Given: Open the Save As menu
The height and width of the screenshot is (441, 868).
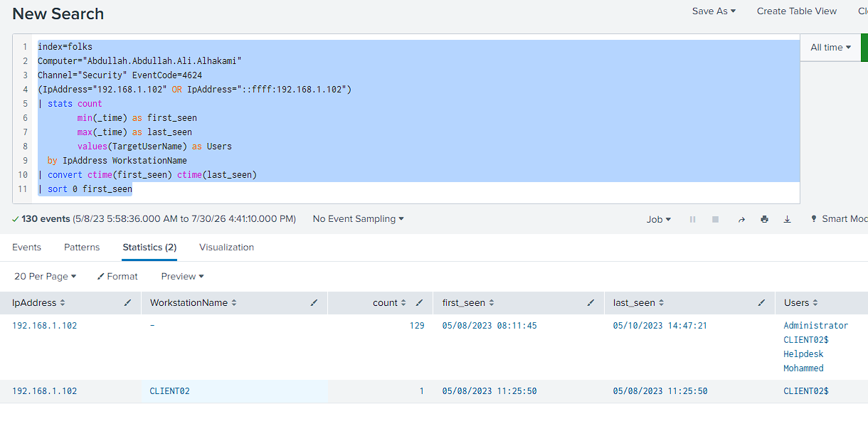Looking at the screenshot, I should 714,11.
